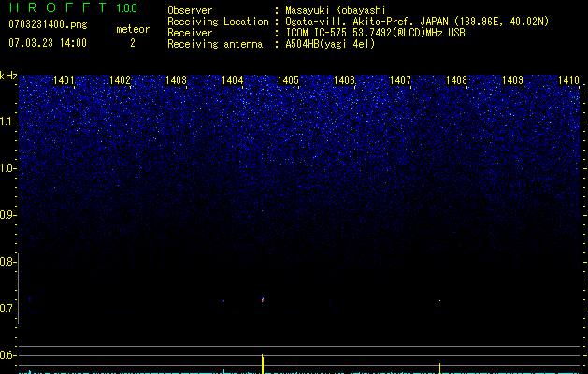Click the short yellow spike before 1408
Screen dimensions: 588x374
point(440,368)
